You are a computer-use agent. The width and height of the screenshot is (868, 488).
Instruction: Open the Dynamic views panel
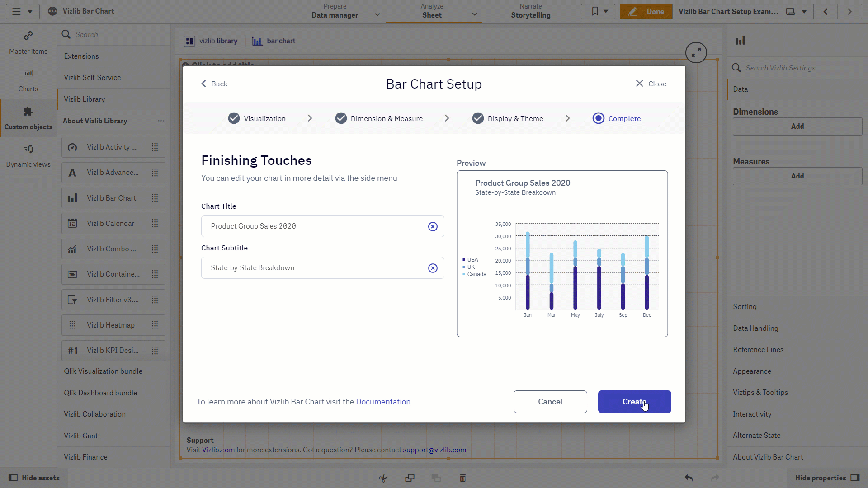[x=28, y=156]
